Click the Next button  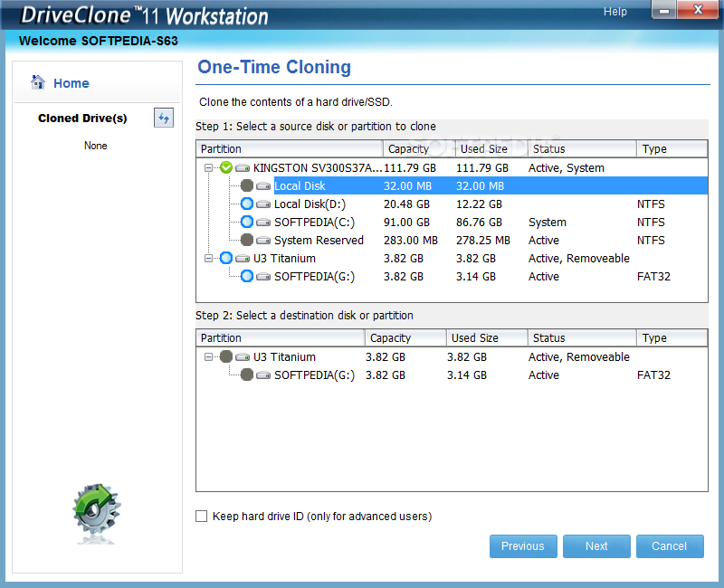coord(596,546)
